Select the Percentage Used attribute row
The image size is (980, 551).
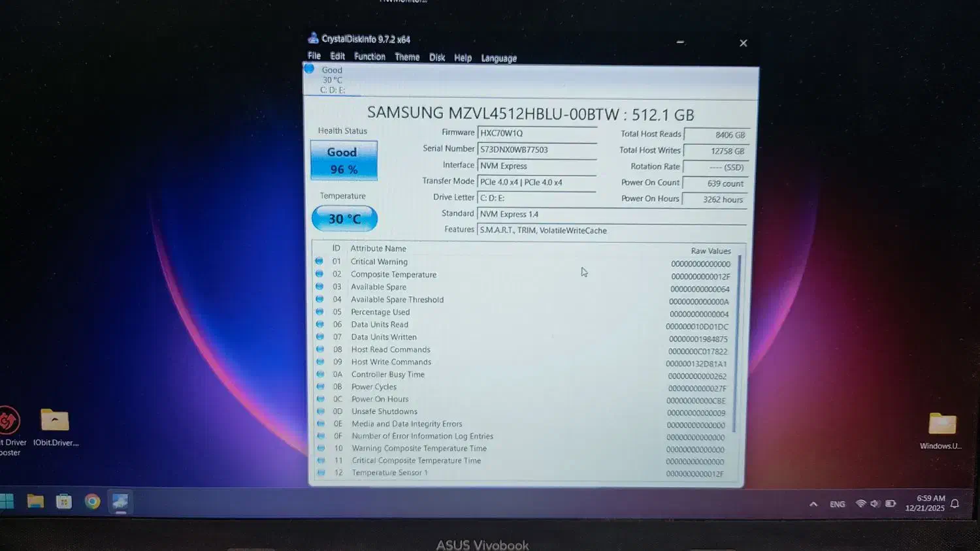pos(380,312)
